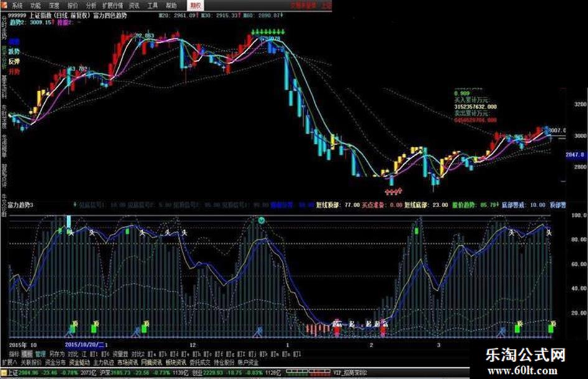
Task: Click the blue 2847.0 price tag on axis
Action: (x=575, y=154)
